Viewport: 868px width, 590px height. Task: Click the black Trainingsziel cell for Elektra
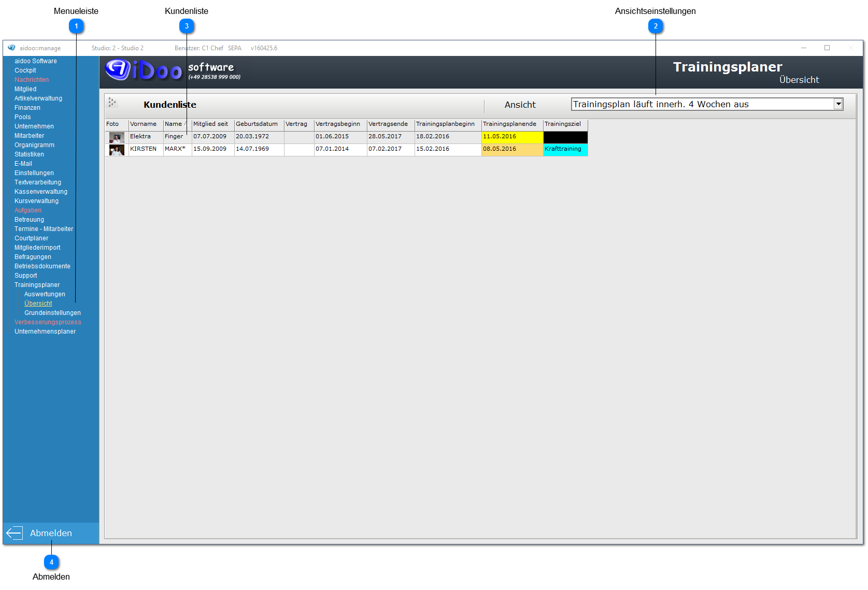pos(565,137)
